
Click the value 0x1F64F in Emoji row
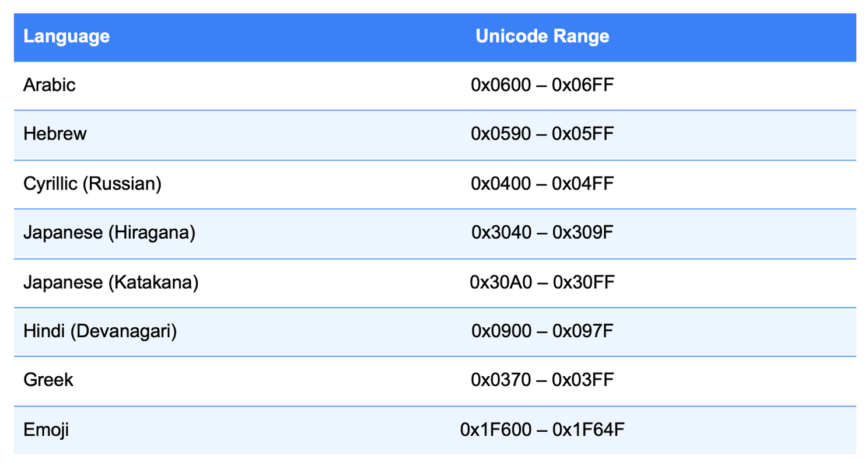pos(589,430)
